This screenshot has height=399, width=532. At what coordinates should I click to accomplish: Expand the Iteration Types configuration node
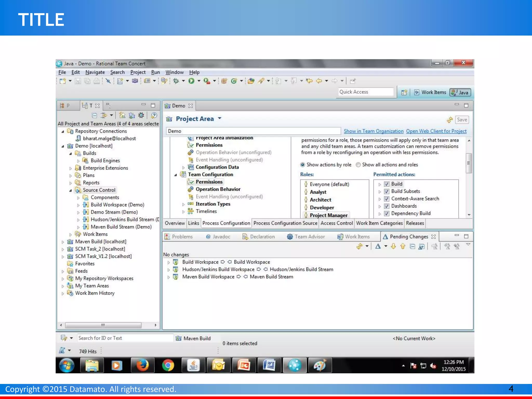183,204
